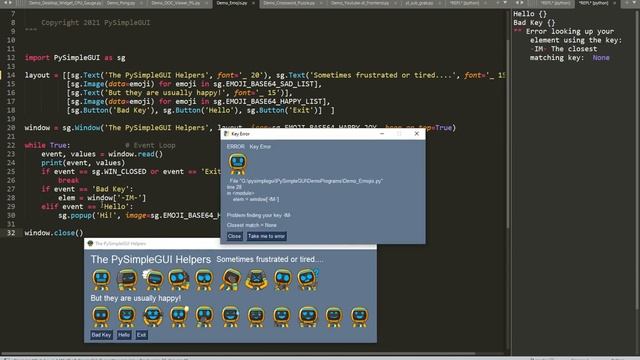Click 'Closest match = None' text in popup
640x360 pixels.
(251, 225)
